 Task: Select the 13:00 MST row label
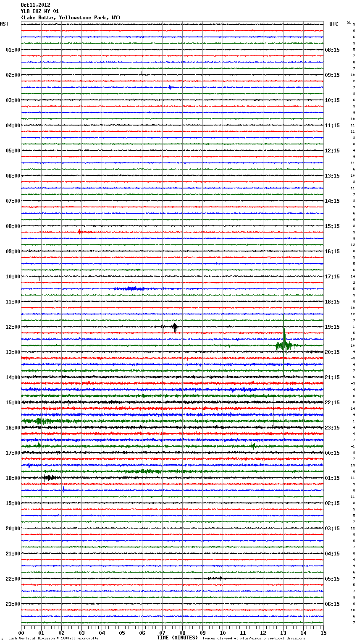click(x=13, y=352)
